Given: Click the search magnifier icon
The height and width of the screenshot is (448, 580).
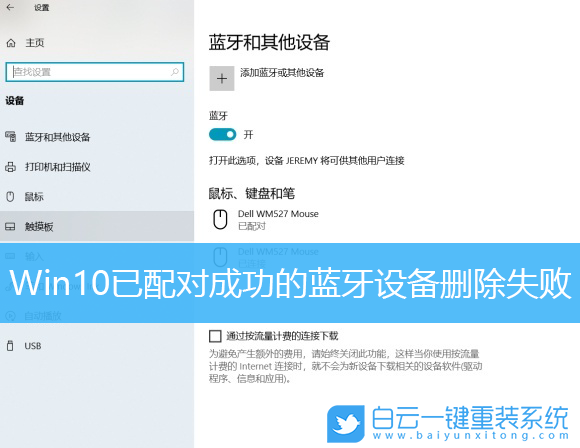Looking at the screenshot, I should tap(175, 72).
